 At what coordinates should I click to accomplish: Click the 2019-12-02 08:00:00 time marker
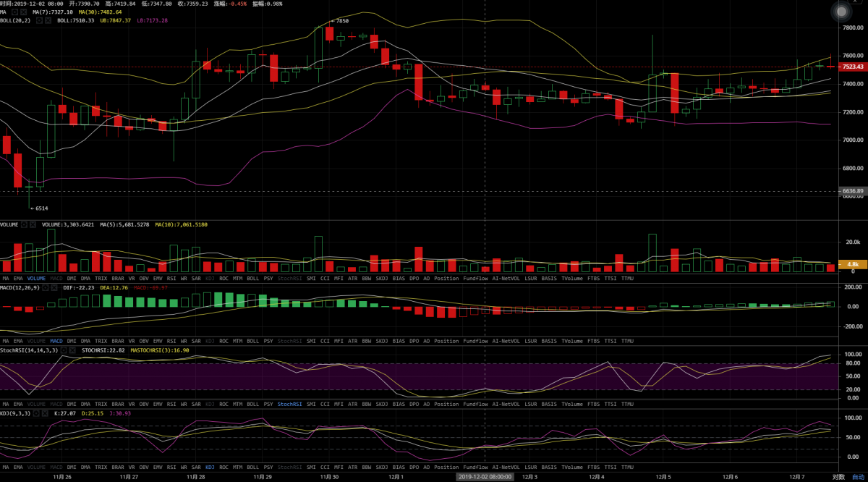[484, 477]
